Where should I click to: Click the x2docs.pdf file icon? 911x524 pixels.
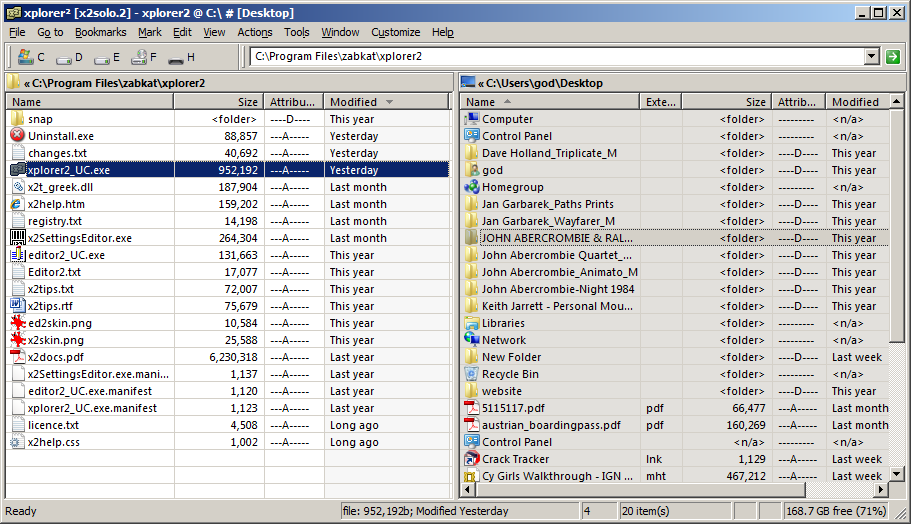pyautogui.click(x=18, y=357)
